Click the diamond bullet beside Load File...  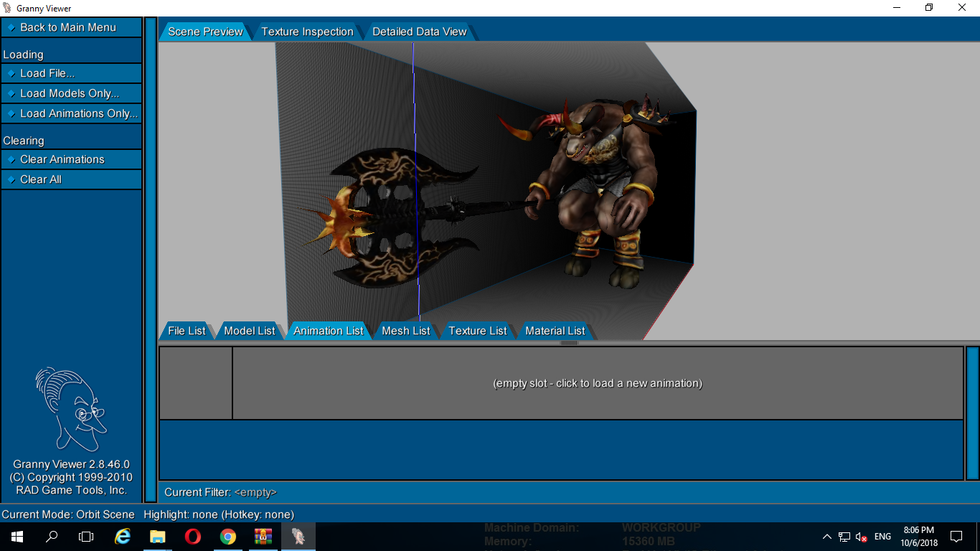coord(11,73)
